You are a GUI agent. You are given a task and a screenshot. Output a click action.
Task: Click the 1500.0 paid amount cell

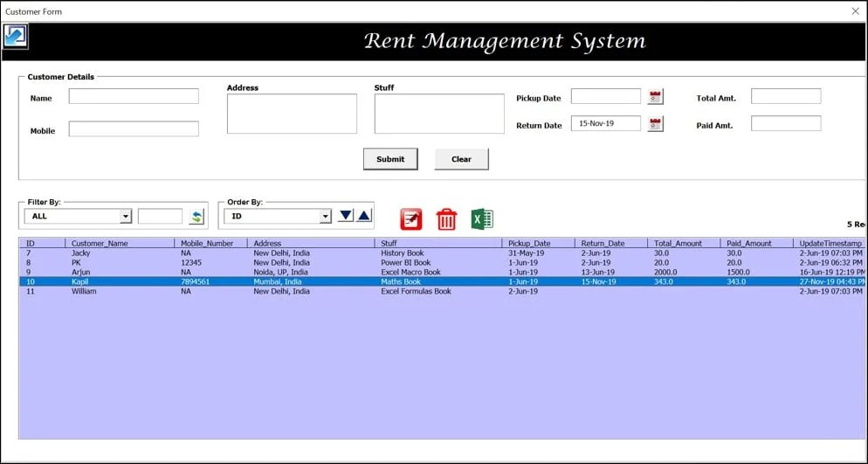coord(739,272)
